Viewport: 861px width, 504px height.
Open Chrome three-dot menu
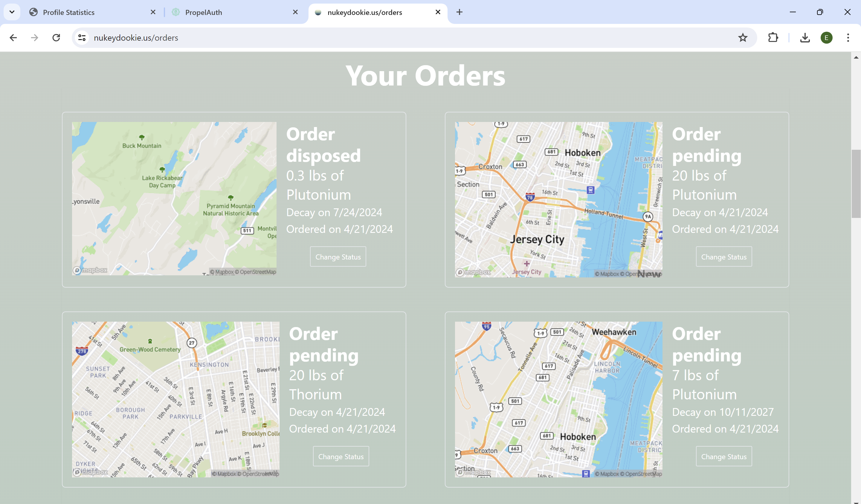coord(848,38)
